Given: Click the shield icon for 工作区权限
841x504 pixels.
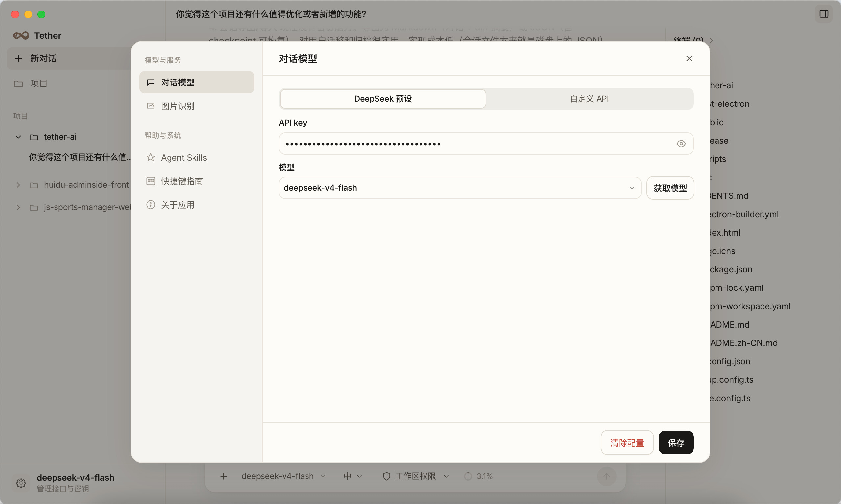Looking at the screenshot, I should coord(386,476).
